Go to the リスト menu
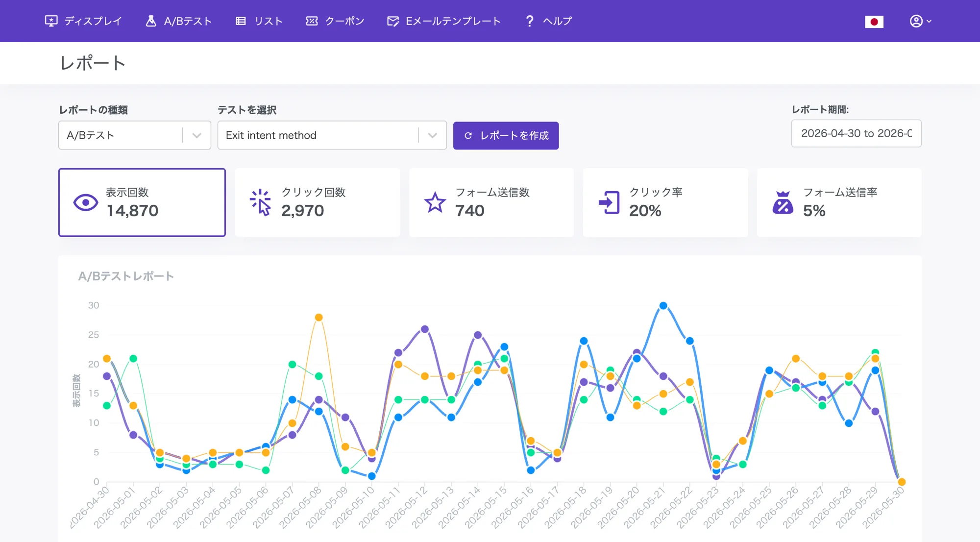 point(259,21)
